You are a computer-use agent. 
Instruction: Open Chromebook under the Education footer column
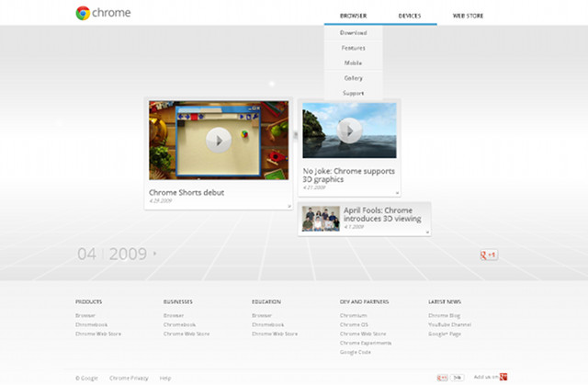pyautogui.click(x=267, y=324)
